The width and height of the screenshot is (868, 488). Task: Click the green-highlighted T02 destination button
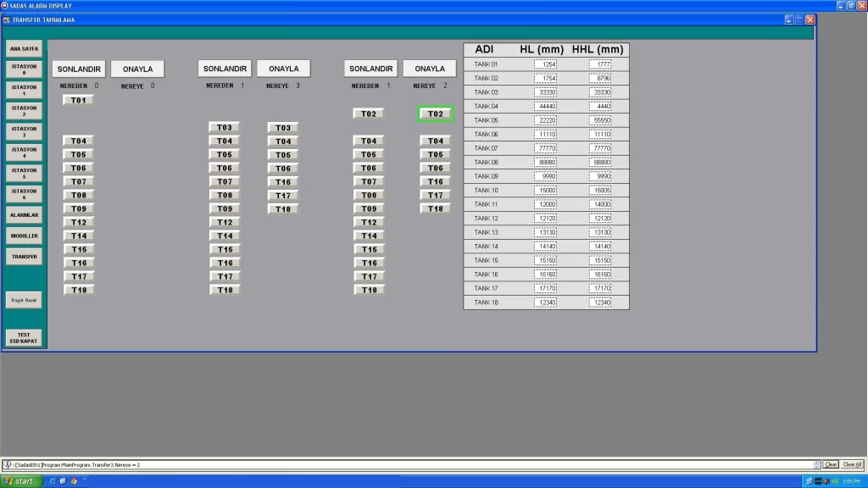(x=436, y=114)
